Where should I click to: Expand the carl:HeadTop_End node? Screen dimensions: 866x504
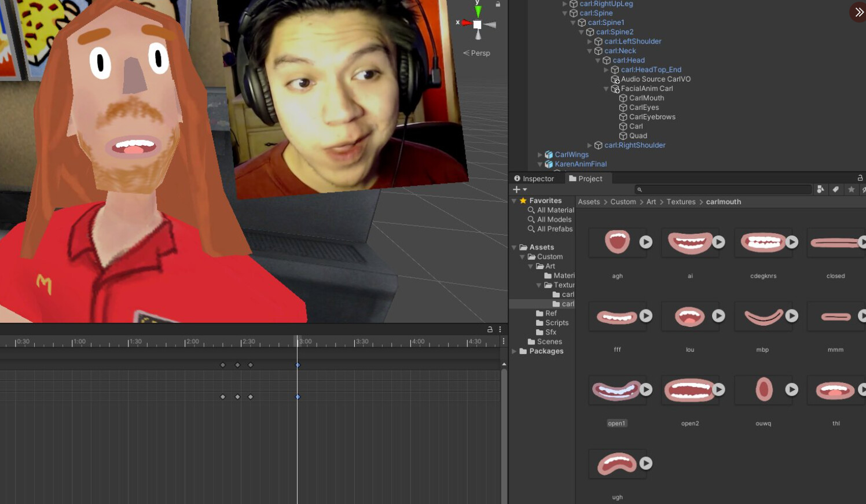(x=606, y=69)
